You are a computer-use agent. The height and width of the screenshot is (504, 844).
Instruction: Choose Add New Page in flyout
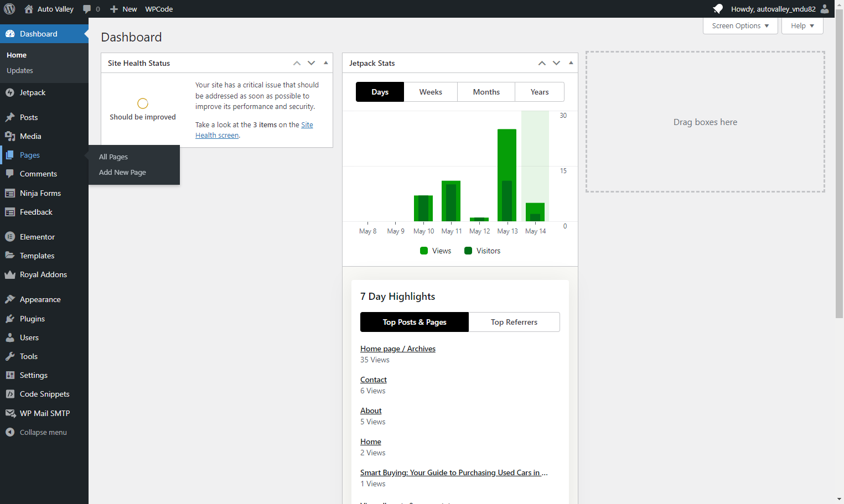click(x=122, y=173)
